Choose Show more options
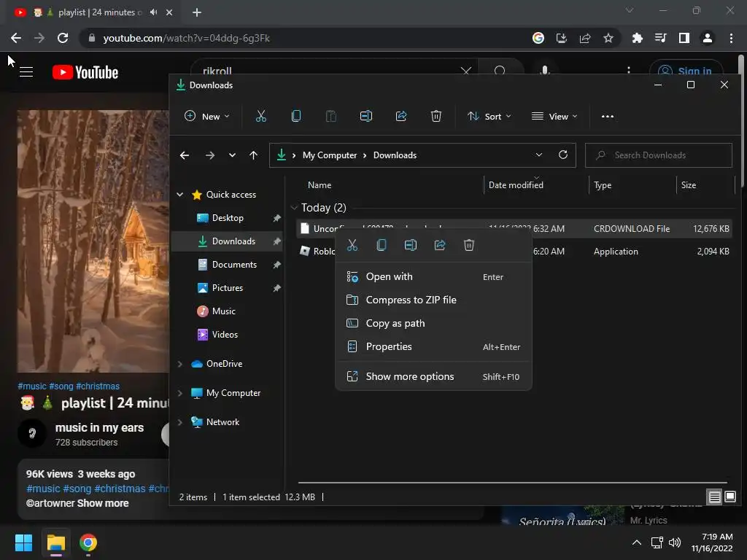 click(x=433, y=377)
